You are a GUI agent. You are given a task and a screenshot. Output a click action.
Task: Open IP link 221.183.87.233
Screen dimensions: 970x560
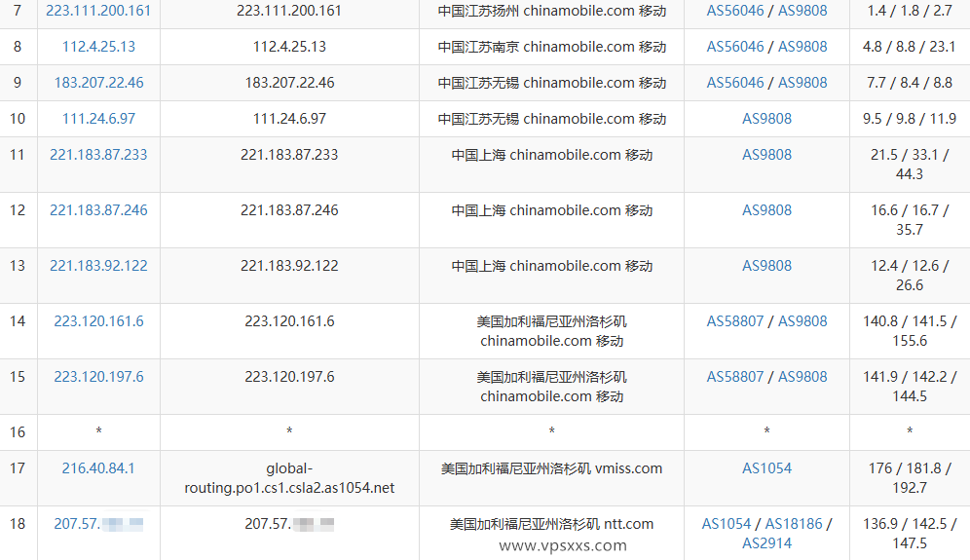click(98, 155)
